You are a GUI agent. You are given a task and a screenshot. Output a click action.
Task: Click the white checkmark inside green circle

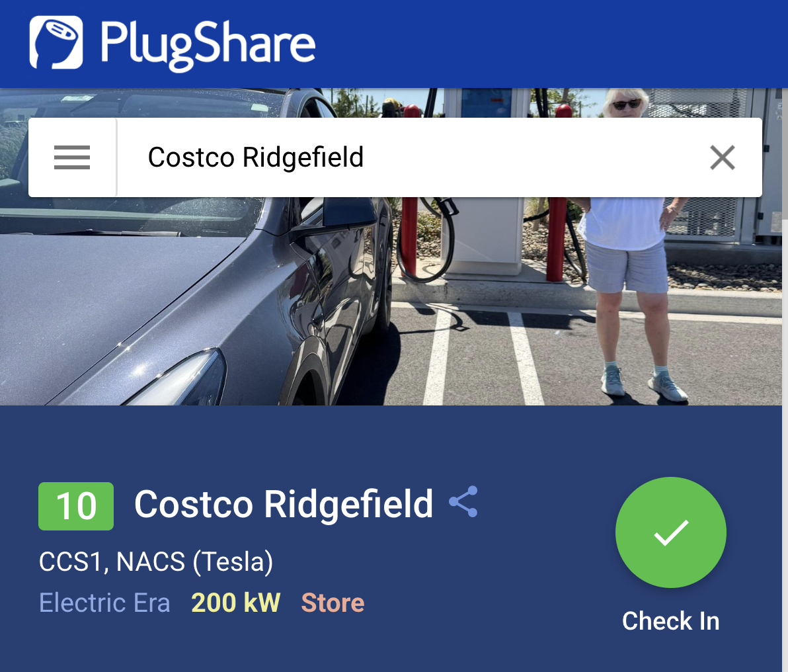coord(671,532)
